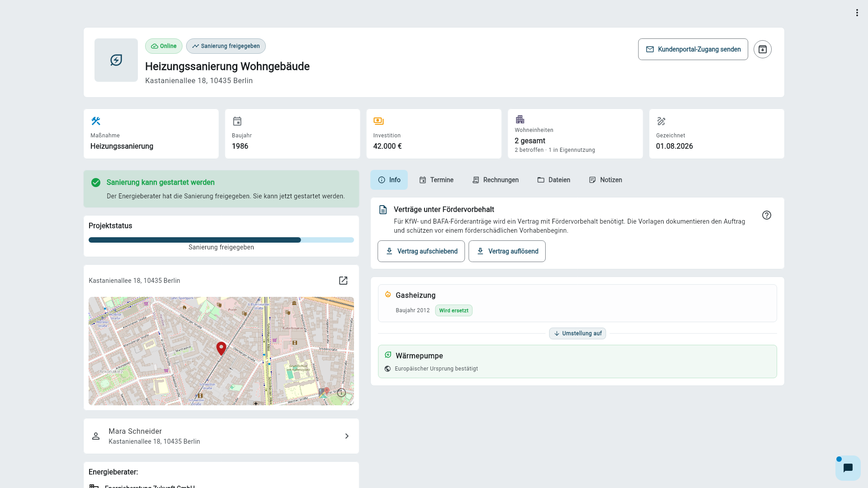Open the three-dot overflow menu

point(857,13)
